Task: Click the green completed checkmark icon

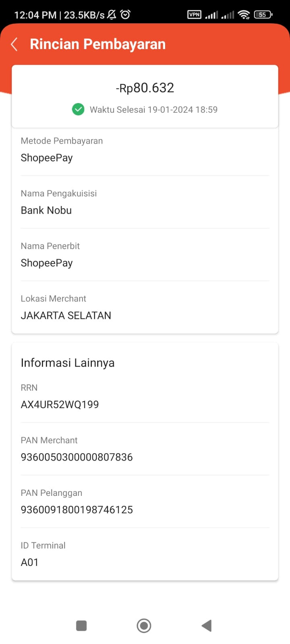Action: [x=78, y=109]
